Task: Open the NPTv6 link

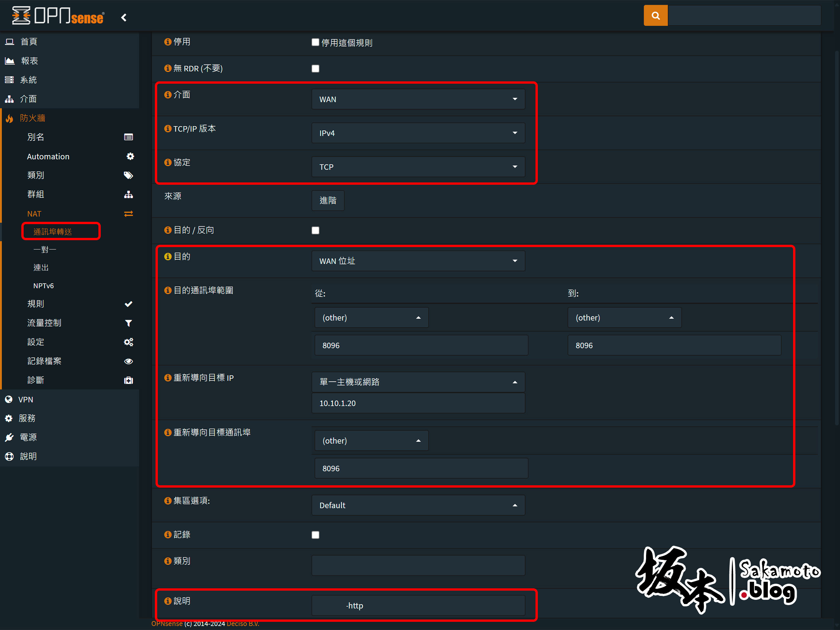Action: pyautogui.click(x=44, y=285)
